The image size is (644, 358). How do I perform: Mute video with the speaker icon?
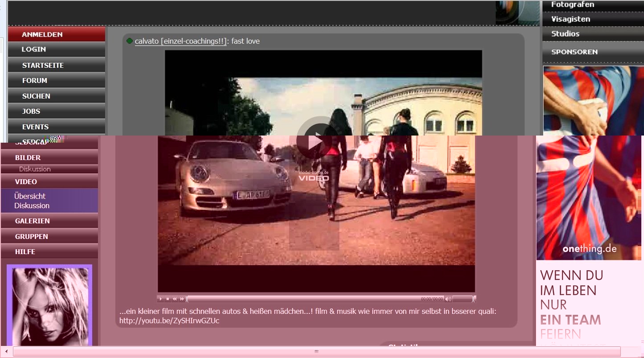click(448, 299)
